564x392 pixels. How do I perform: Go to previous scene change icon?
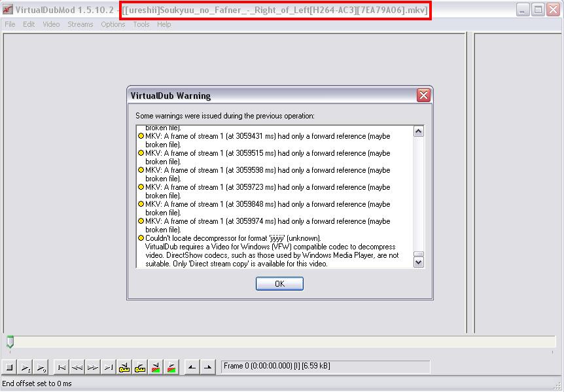[x=156, y=367]
